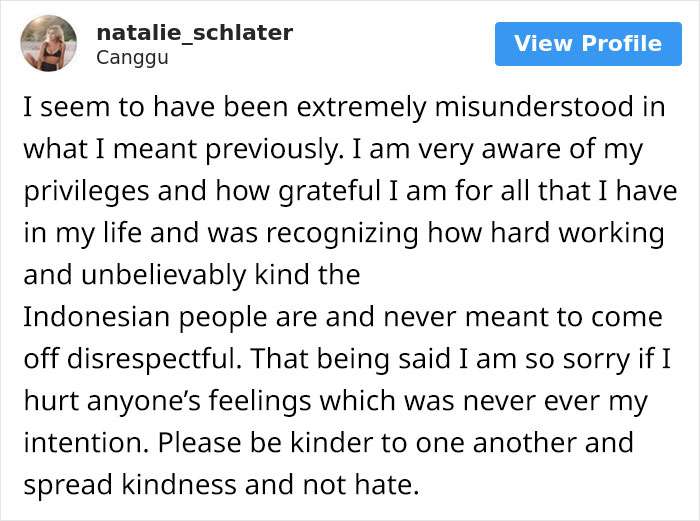
Task: Click the View Profile button
Action: tap(588, 44)
